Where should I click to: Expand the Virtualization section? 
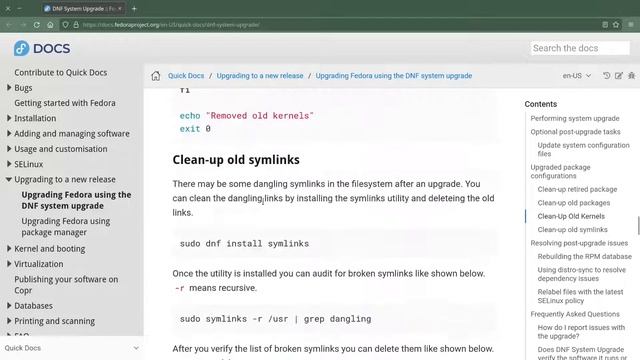(9, 264)
